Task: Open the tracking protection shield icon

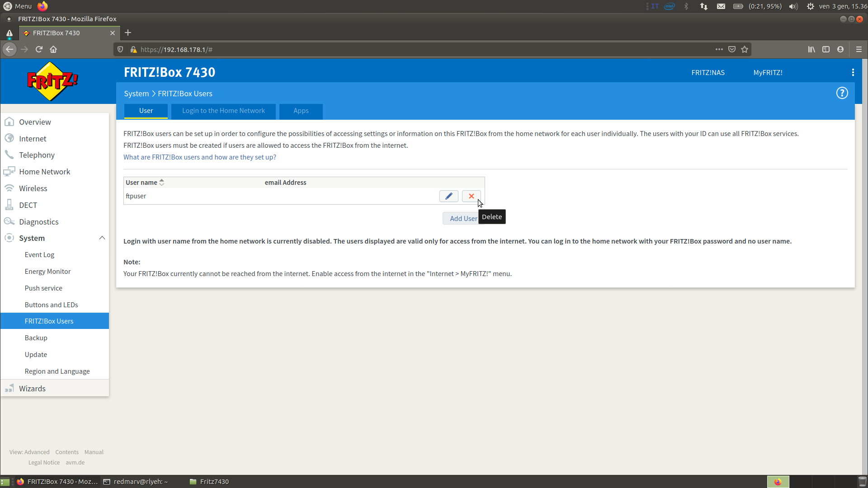Action: click(120, 50)
